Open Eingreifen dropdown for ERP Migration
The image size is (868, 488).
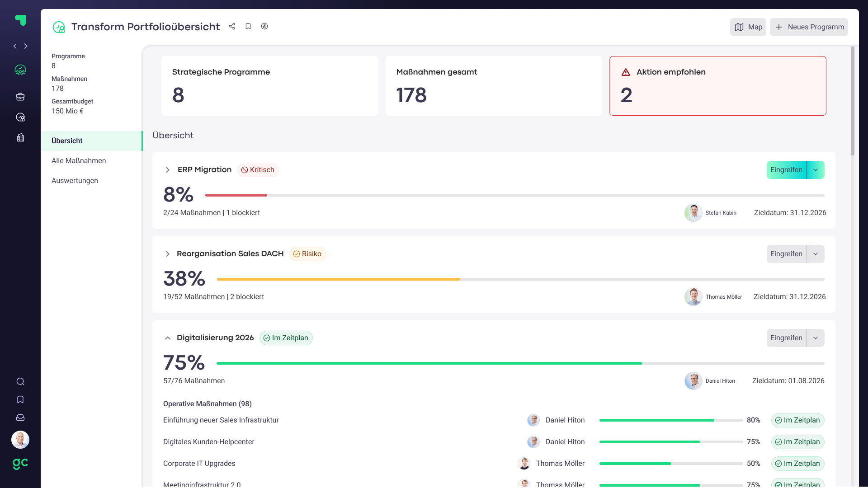(x=816, y=170)
